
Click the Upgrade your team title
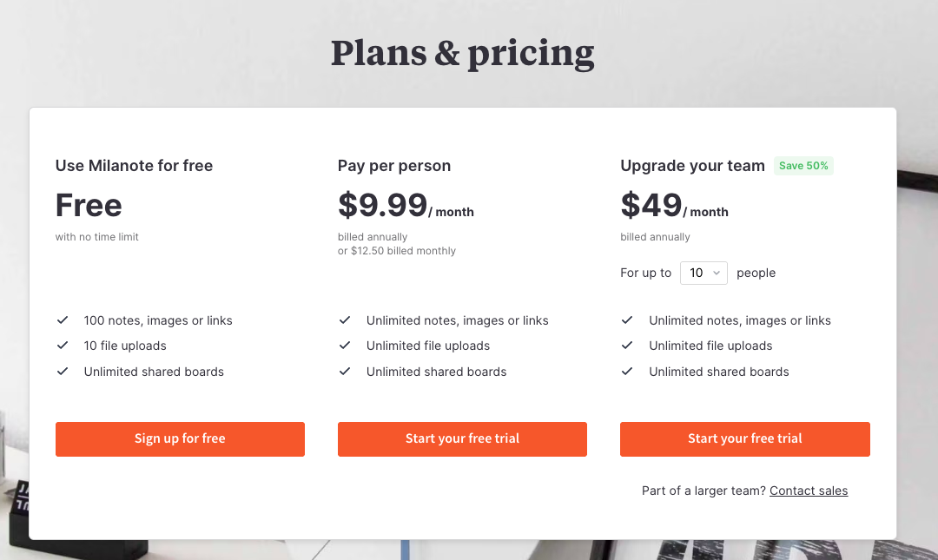(x=692, y=166)
